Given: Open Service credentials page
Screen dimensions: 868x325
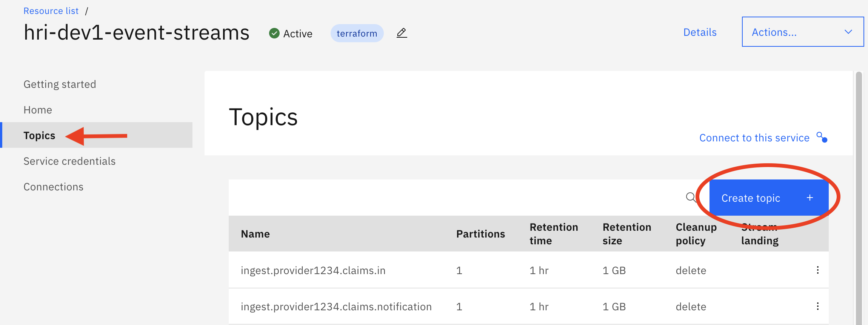Looking at the screenshot, I should pos(69,161).
